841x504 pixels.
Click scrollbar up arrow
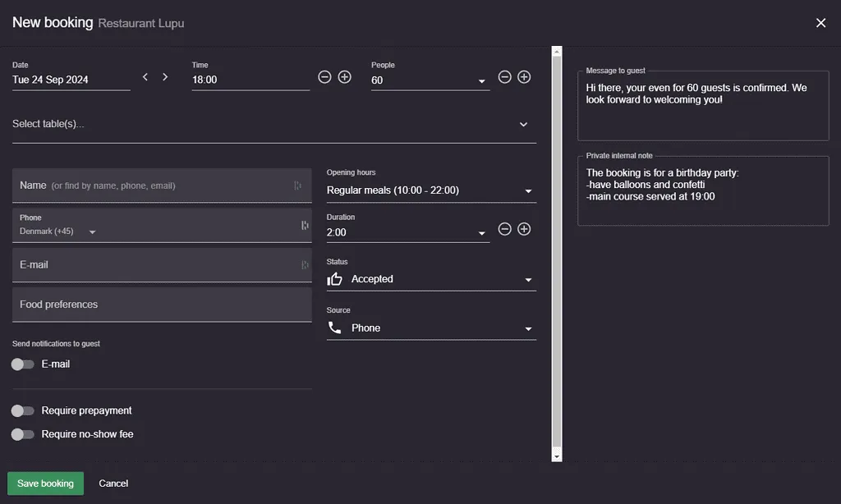point(557,52)
